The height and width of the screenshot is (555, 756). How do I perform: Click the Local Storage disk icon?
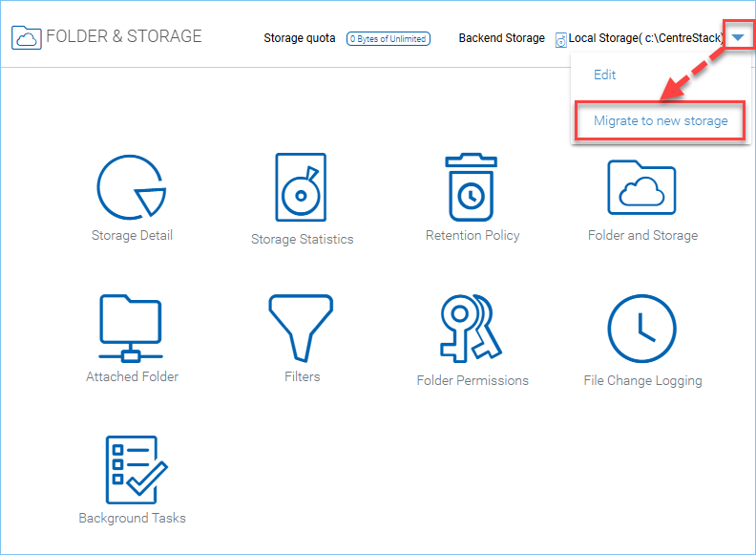pos(560,40)
